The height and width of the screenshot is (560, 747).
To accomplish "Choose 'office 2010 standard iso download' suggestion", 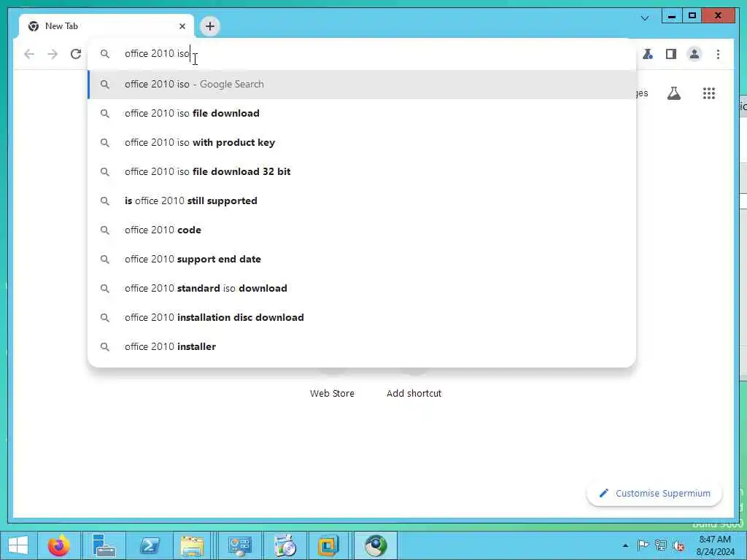I will 362,288.
